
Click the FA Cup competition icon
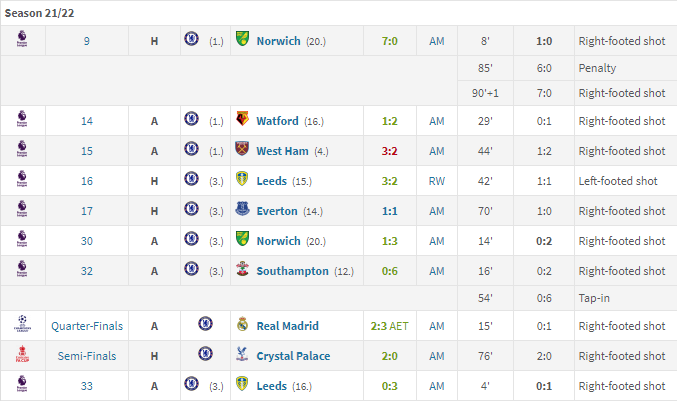click(x=22, y=354)
